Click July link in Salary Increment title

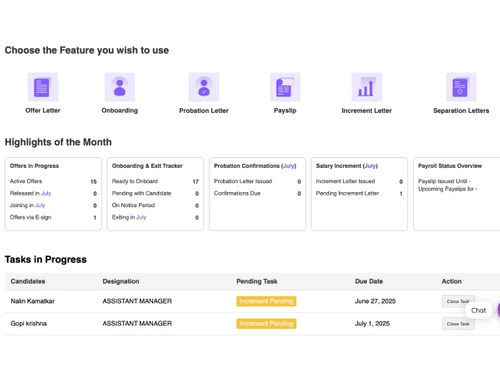coord(370,166)
